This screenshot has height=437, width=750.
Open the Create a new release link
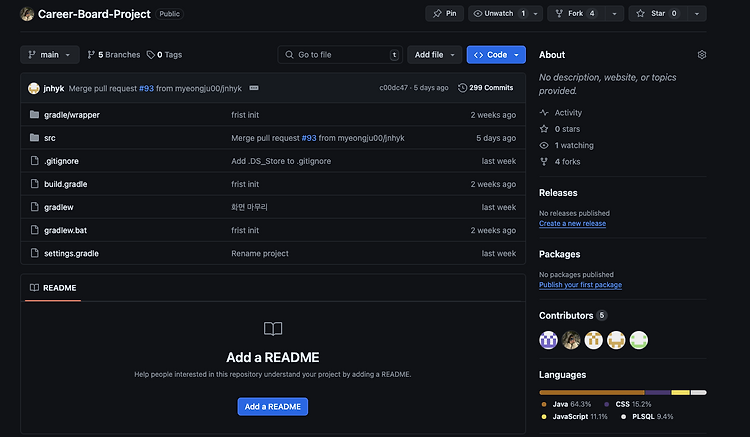[572, 223]
